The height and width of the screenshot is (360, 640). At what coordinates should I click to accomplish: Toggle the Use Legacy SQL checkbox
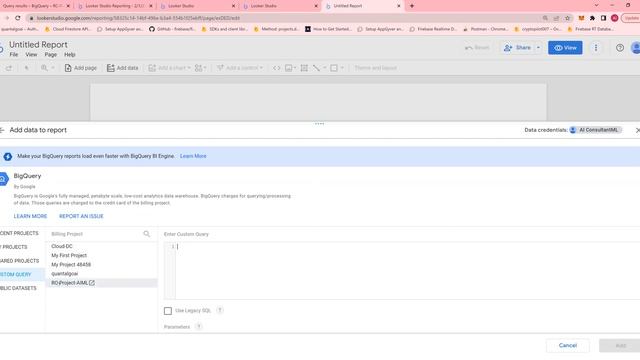(168, 311)
